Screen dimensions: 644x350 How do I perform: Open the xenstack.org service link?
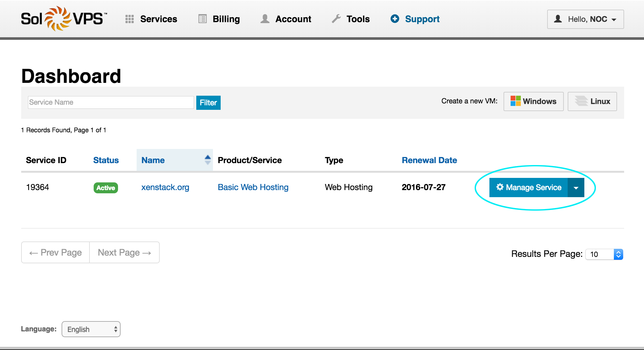click(165, 187)
